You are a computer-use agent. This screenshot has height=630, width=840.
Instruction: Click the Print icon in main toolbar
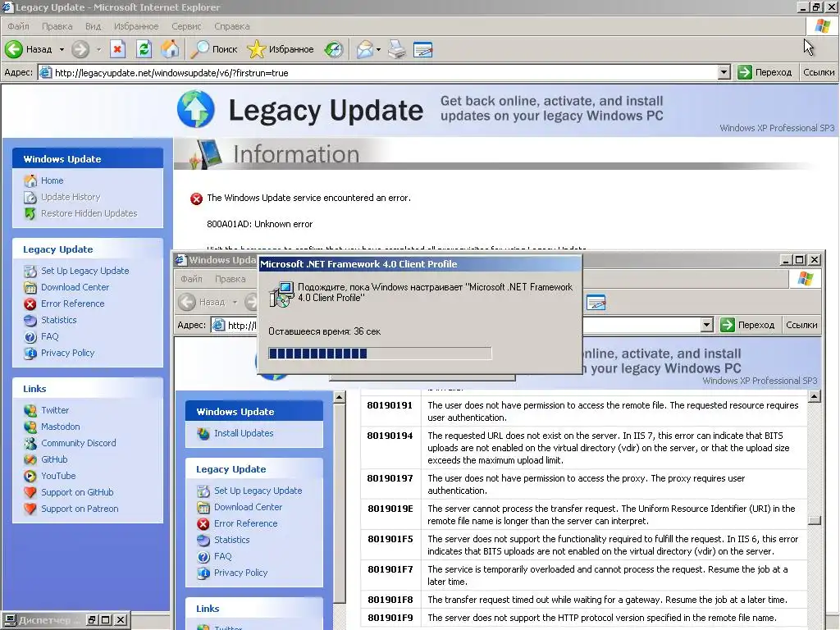[x=397, y=49]
